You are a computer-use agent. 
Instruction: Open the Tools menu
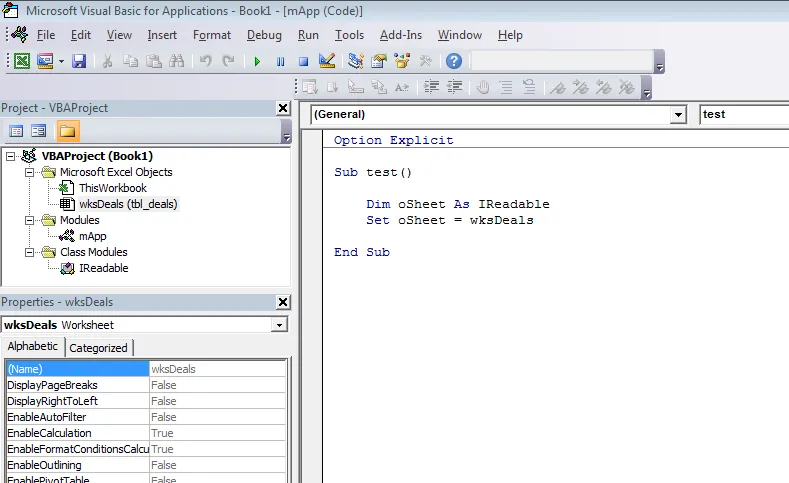pos(349,35)
